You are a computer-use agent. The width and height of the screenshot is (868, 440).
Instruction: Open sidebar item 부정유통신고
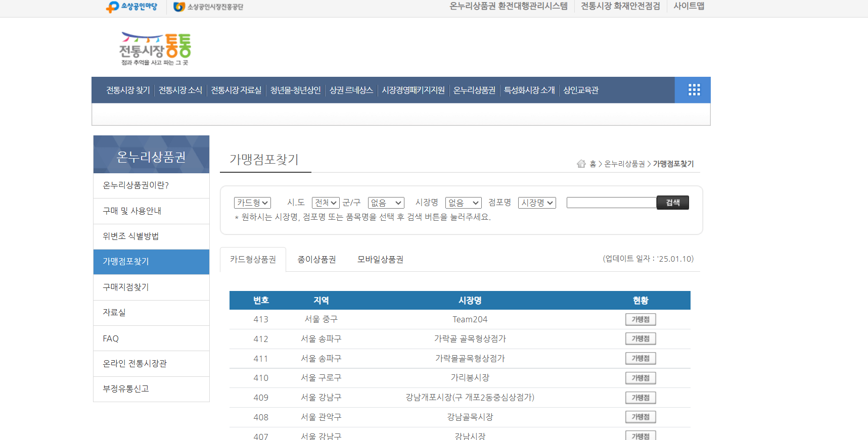coord(151,388)
